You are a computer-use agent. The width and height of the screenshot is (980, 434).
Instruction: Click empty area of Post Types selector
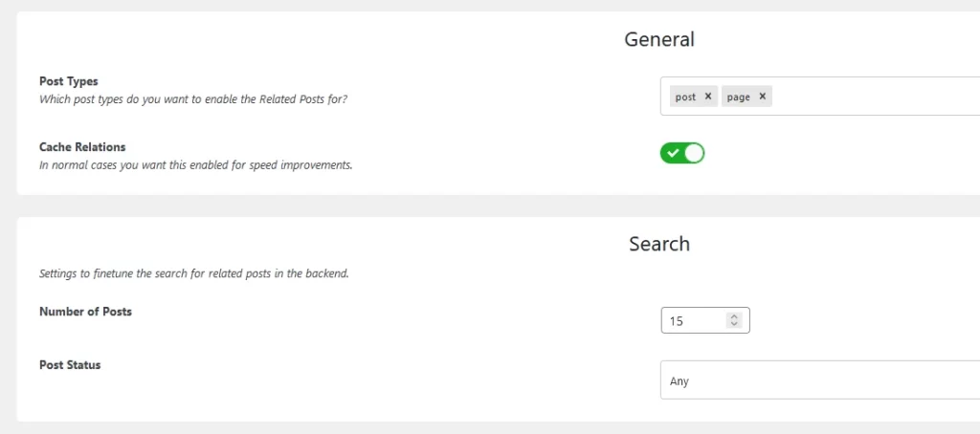tap(875, 97)
